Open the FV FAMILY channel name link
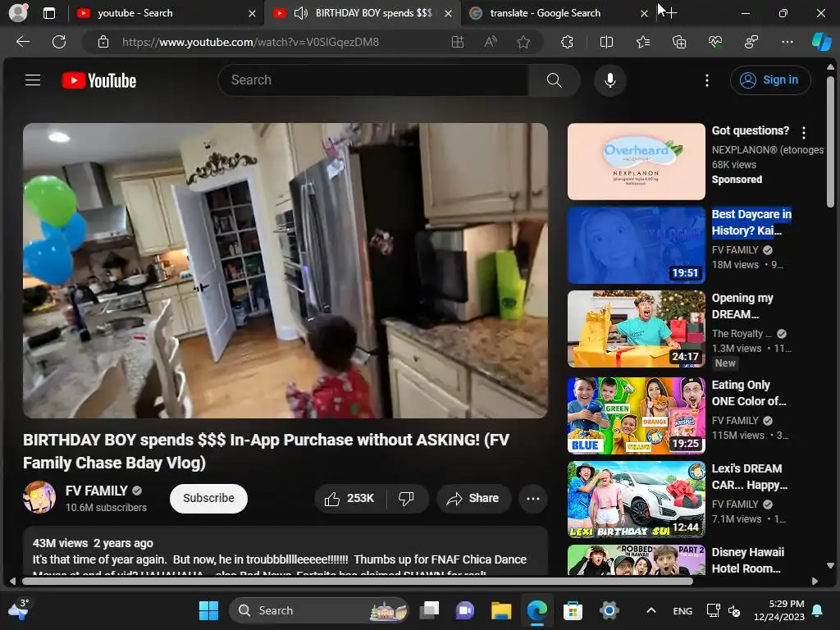This screenshot has height=630, width=840. pos(97,491)
